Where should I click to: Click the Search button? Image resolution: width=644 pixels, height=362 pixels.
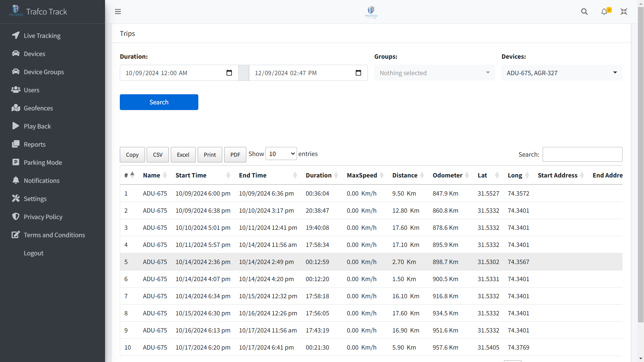(x=159, y=102)
